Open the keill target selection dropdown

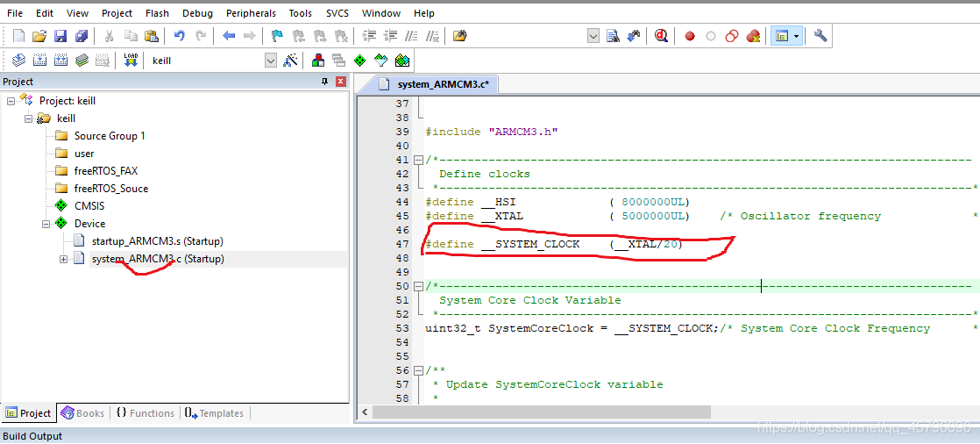(x=271, y=61)
